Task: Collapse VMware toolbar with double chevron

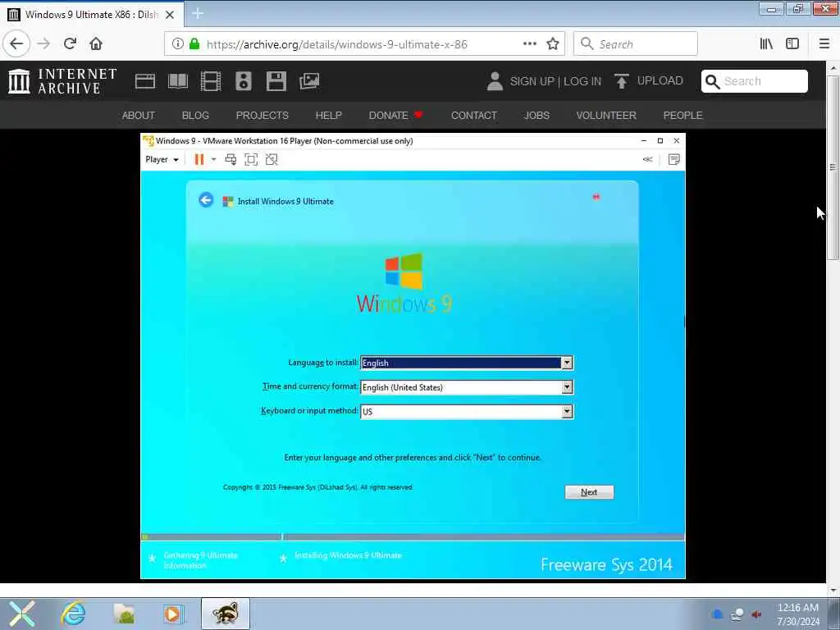Action: (x=648, y=159)
